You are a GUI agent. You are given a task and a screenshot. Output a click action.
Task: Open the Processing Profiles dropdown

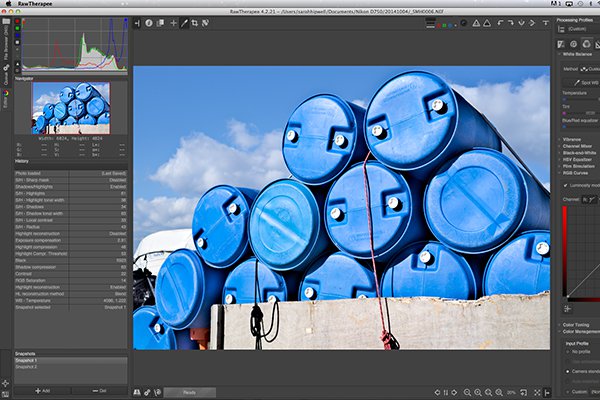tap(578, 29)
